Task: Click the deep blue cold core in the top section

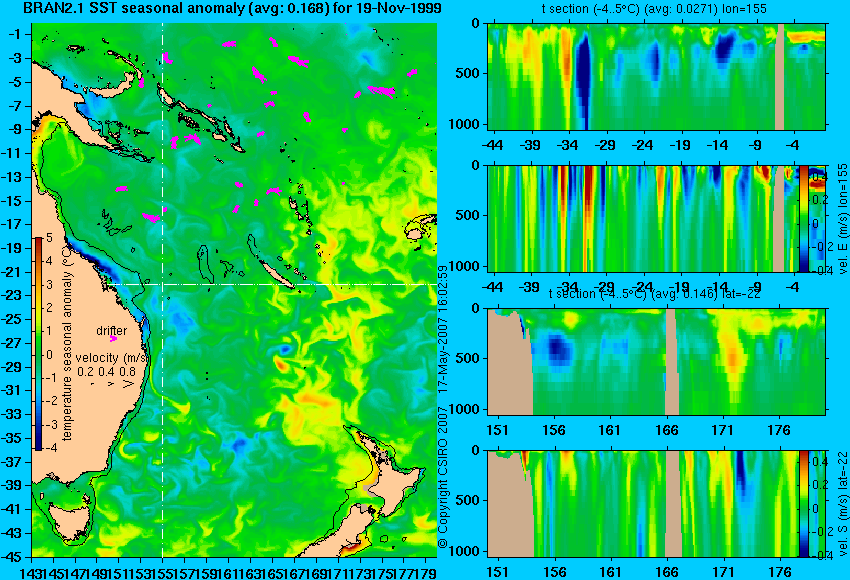Action: coord(583,79)
